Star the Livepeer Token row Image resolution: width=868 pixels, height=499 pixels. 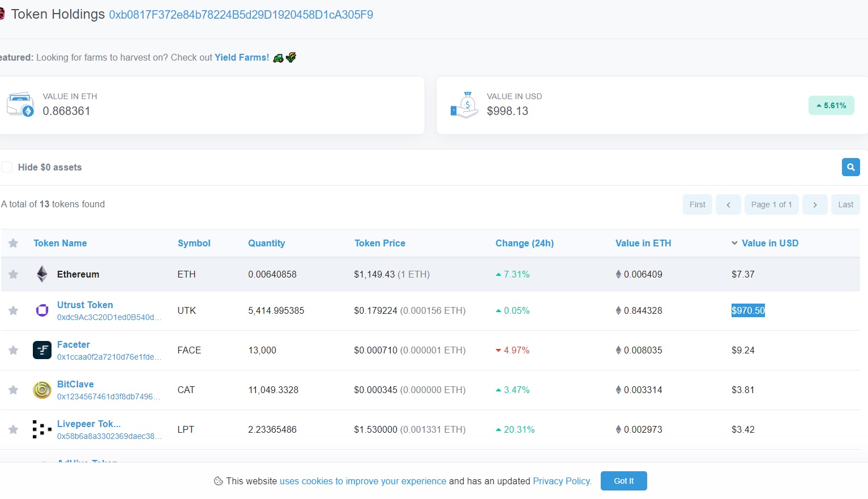pyautogui.click(x=14, y=429)
